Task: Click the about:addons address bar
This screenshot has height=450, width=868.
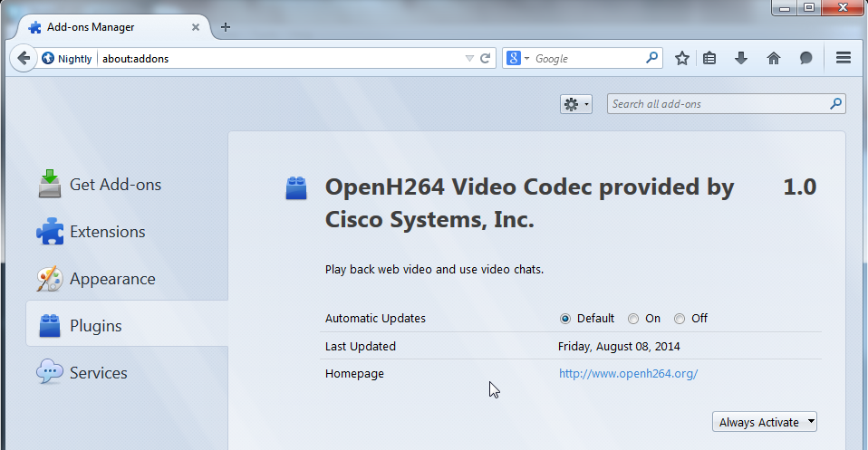Action: 280,58
